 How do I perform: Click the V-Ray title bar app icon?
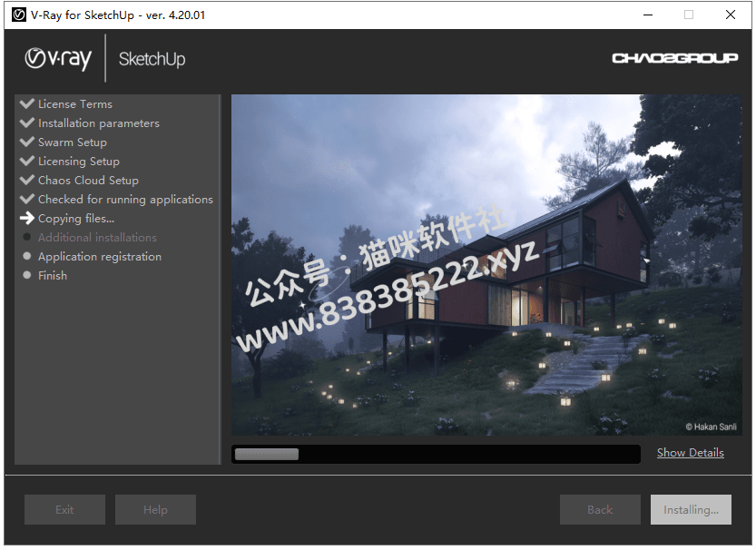19,15
